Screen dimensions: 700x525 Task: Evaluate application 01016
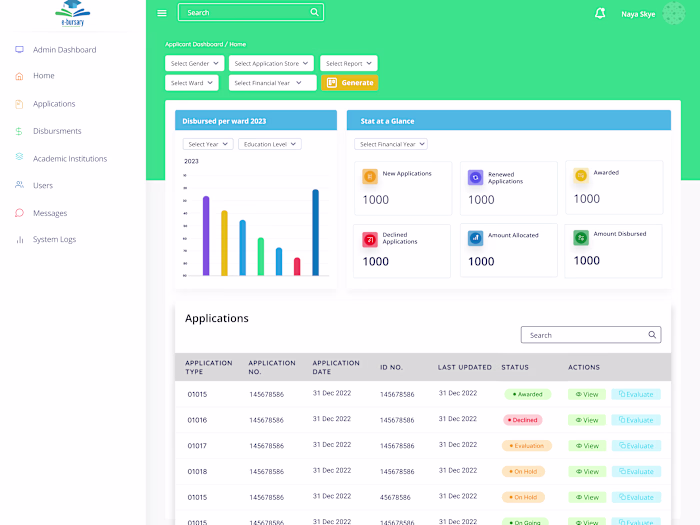(x=636, y=420)
